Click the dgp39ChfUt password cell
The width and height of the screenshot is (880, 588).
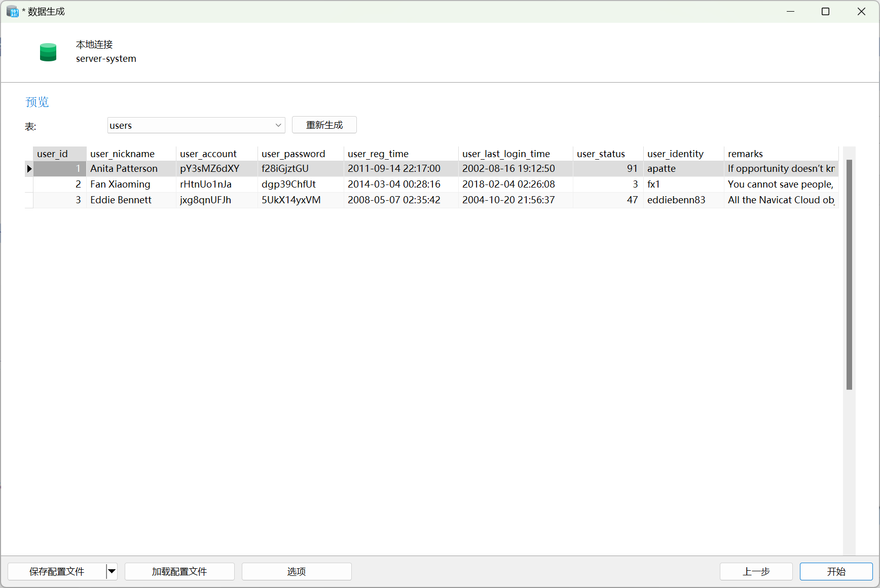[301, 185]
